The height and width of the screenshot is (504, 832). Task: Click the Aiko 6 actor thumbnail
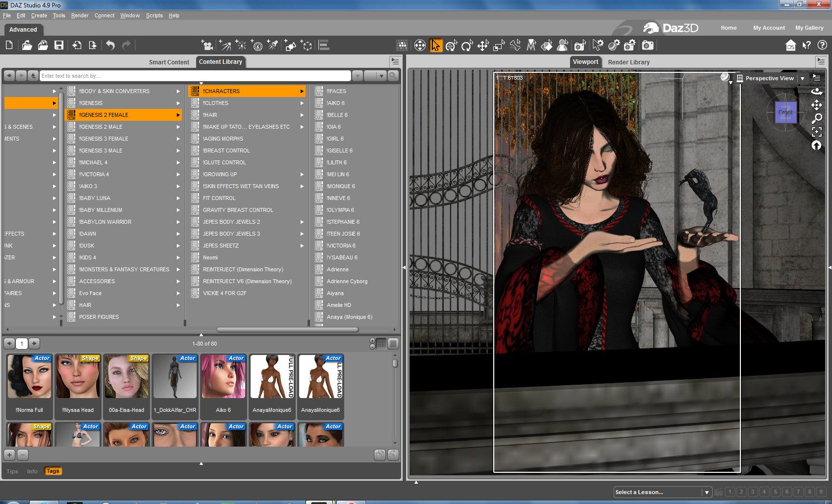(223, 377)
